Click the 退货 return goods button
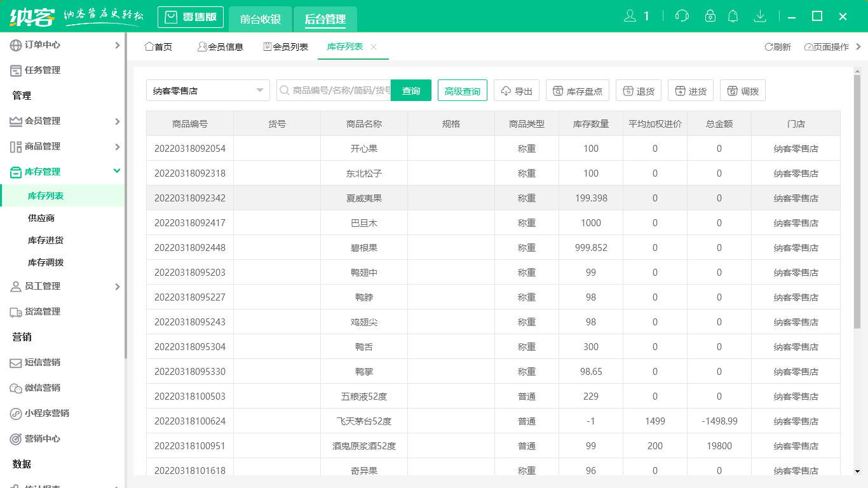The width and height of the screenshot is (868, 488). [639, 91]
